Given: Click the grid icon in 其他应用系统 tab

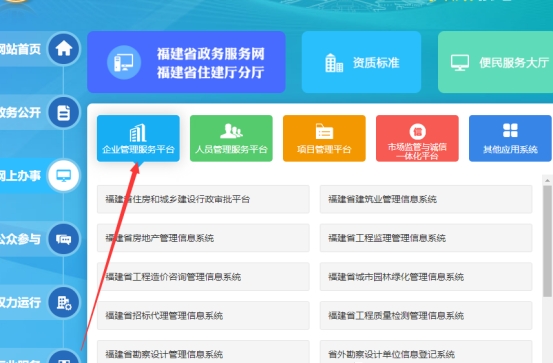Looking at the screenshot, I should click(x=510, y=131).
